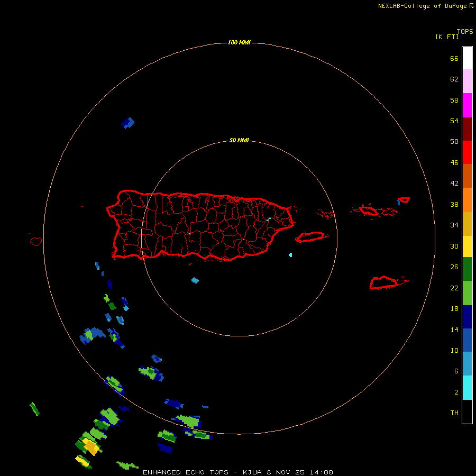Click the legend value "14"
476x476 pixels.
point(454,329)
